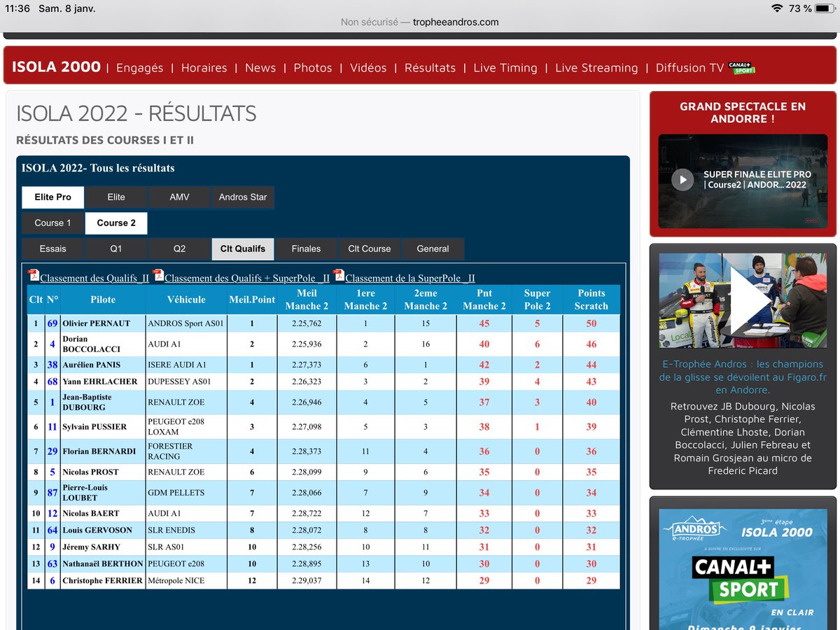Click vehicle cell ANDROS Sport AS01
The width and height of the screenshot is (840, 630).
click(185, 323)
